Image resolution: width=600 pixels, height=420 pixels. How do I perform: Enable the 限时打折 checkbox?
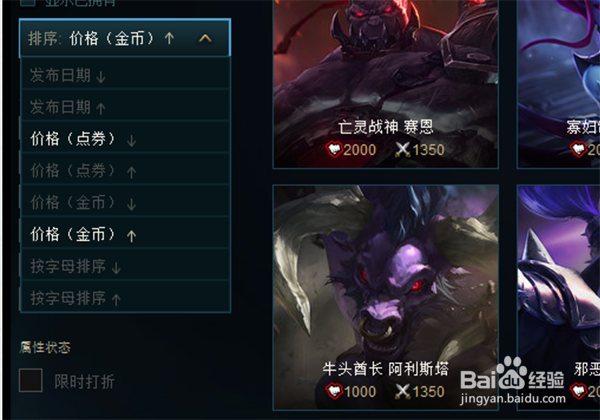click(x=31, y=380)
